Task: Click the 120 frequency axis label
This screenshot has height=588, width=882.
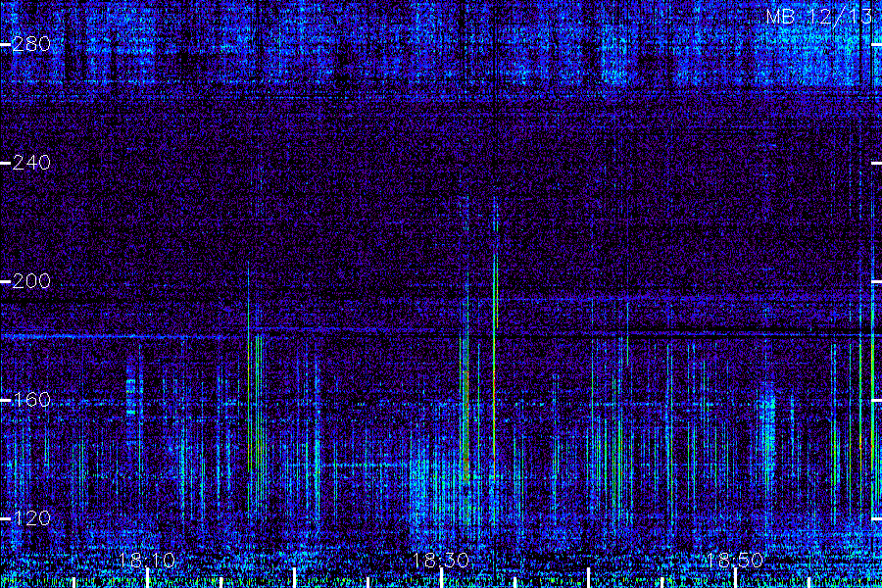Action: click(x=31, y=518)
